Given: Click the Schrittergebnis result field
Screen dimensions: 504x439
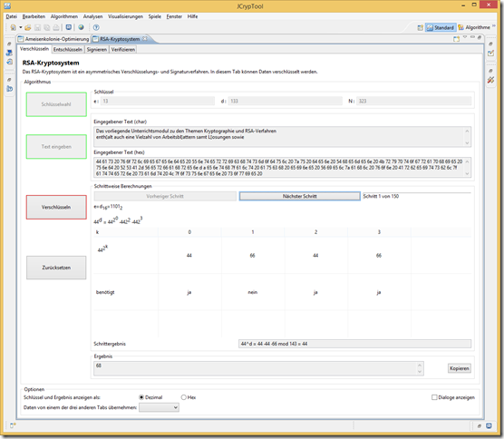Looking at the screenshot, I should click(354, 344).
